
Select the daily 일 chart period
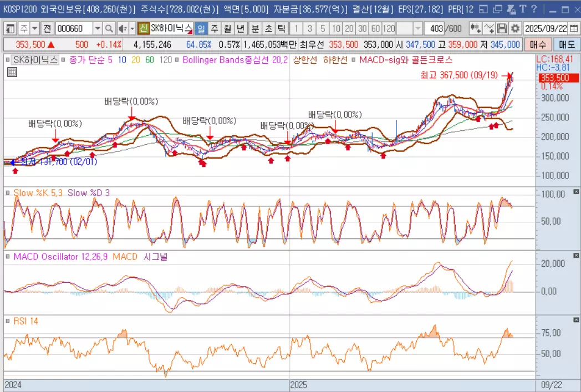click(201, 28)
